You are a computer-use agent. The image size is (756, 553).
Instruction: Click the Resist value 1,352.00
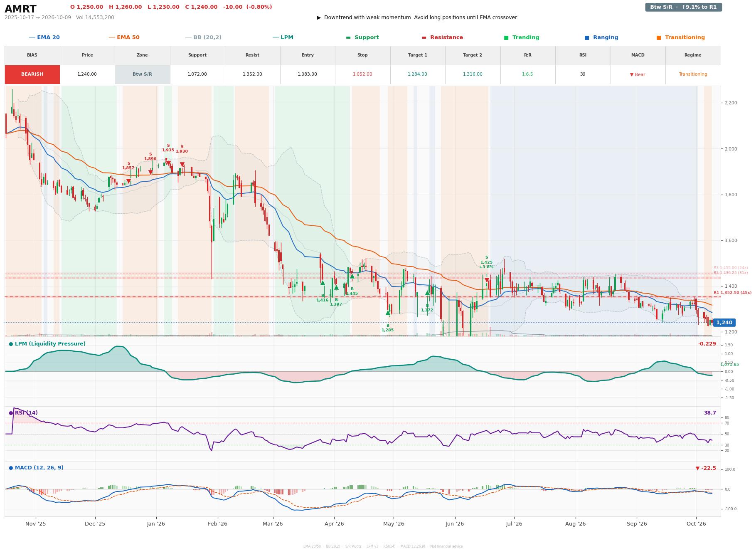(x=252, y=74)
